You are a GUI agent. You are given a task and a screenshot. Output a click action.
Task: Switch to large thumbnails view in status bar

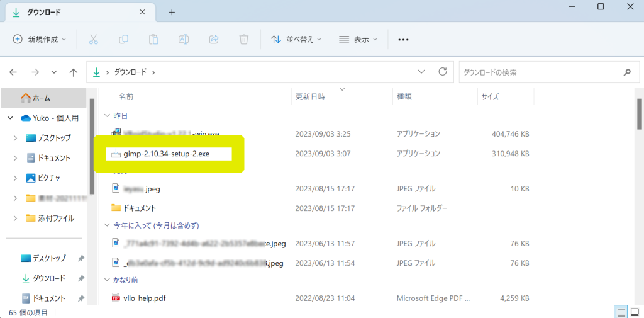[x=635, y=312]
